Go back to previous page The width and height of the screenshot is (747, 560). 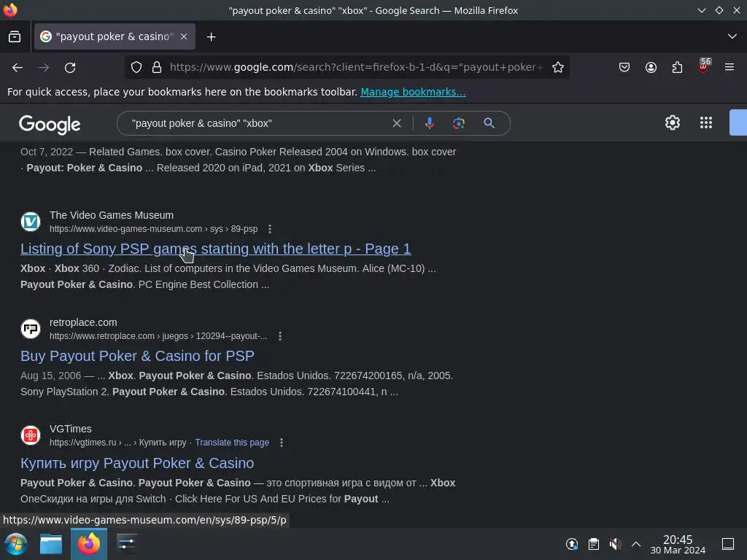click(x=18, y=68)
